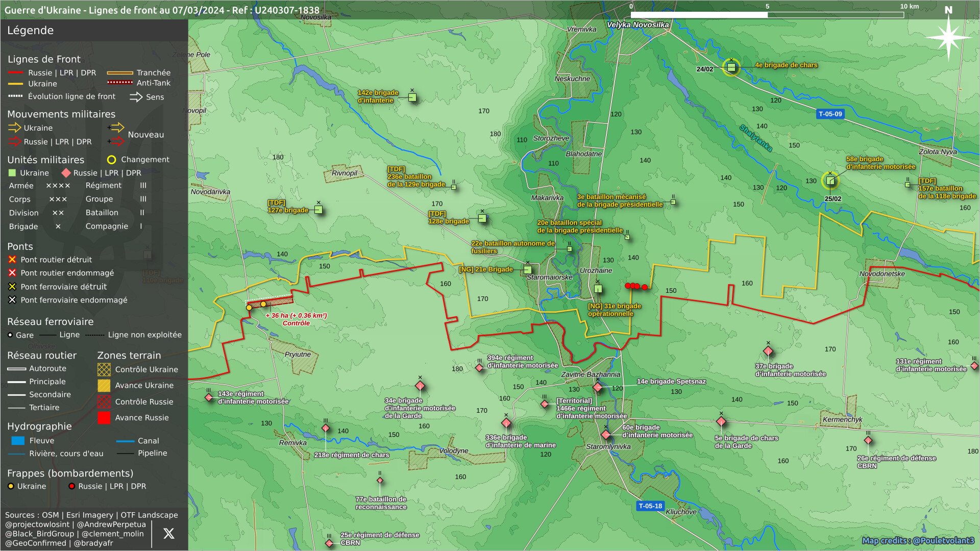Click the Storozheve village label
This screenshot has height=551, width=980.
tap(551, 138)
